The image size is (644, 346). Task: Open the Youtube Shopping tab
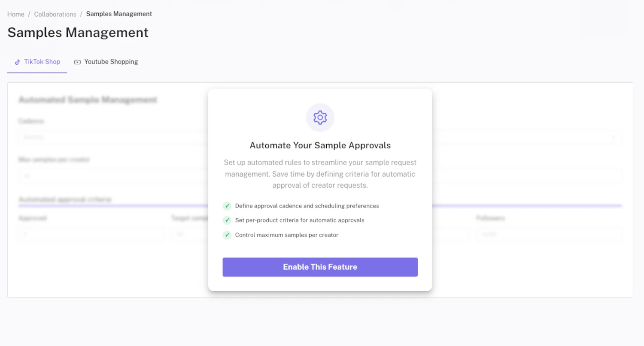(111, 62)
